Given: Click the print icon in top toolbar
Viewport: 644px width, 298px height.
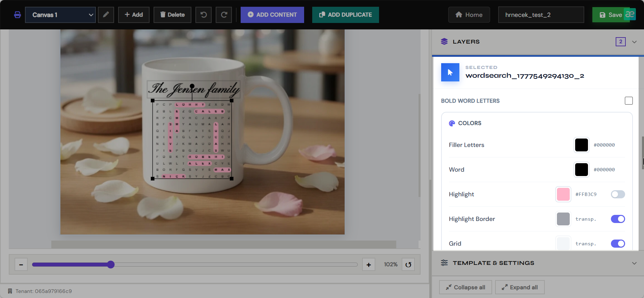Looking at the screenshot, I should pos(18,15).
